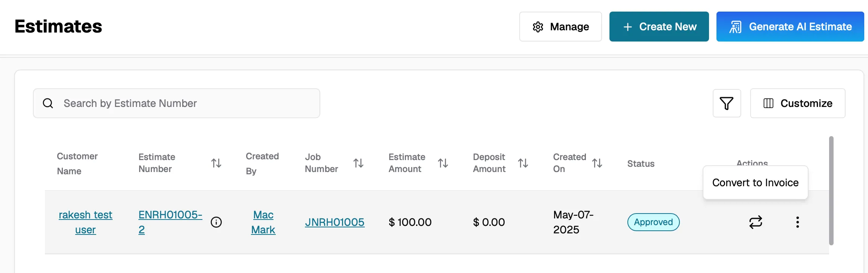Image resolution: width=868 pixels, height=273 pixels.
Task: Sort by Job Number arrows
Action: coord(358,163)
